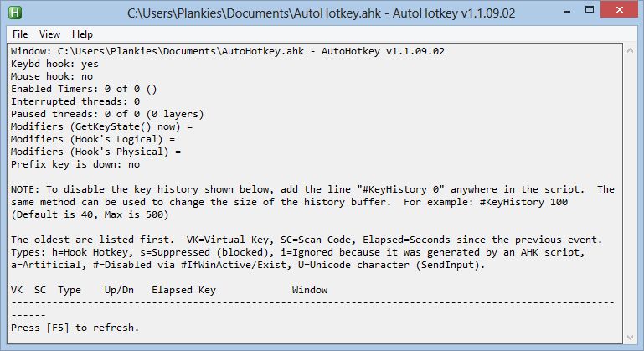
Task: Click the 'Press [F5] to refresh.' line
Action: tap(75, 327)
